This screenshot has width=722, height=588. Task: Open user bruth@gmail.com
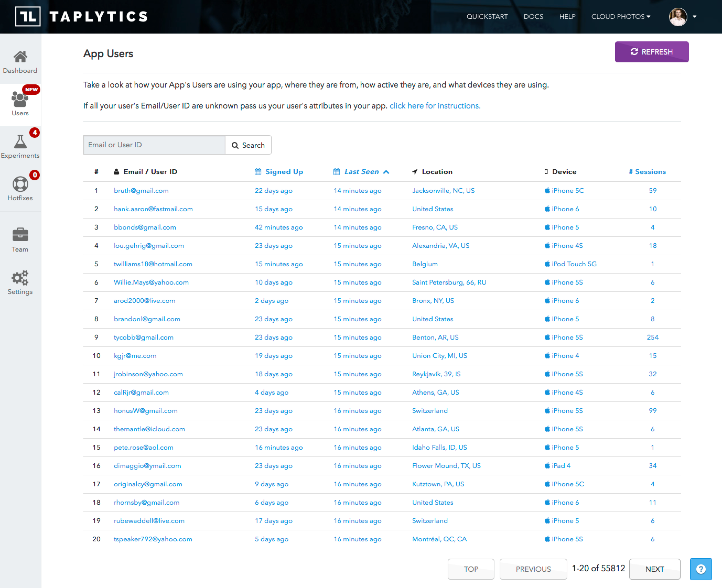point(141,191)
